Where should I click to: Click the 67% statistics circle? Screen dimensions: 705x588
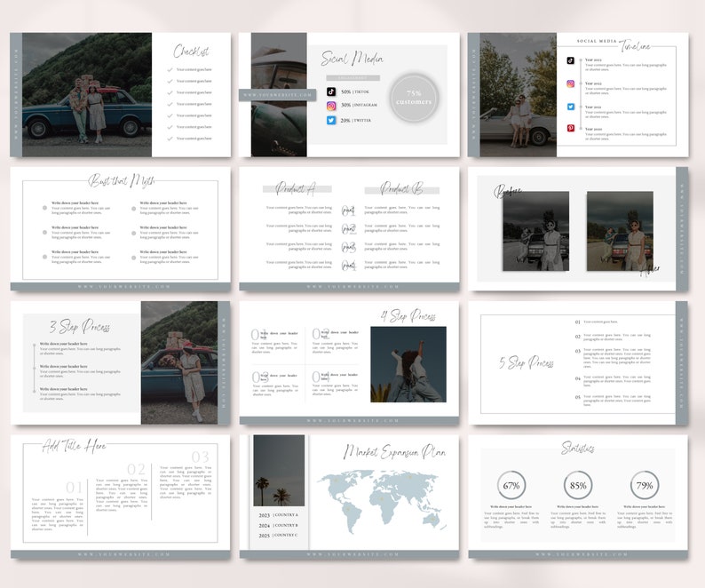click(x=511, y=486)
